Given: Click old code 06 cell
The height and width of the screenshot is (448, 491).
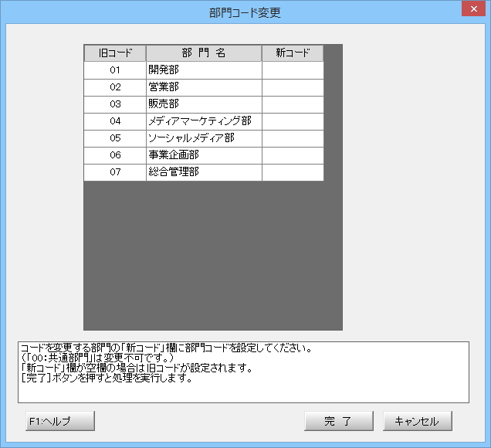Looking at the screenshot, I should tap(115, 155).
